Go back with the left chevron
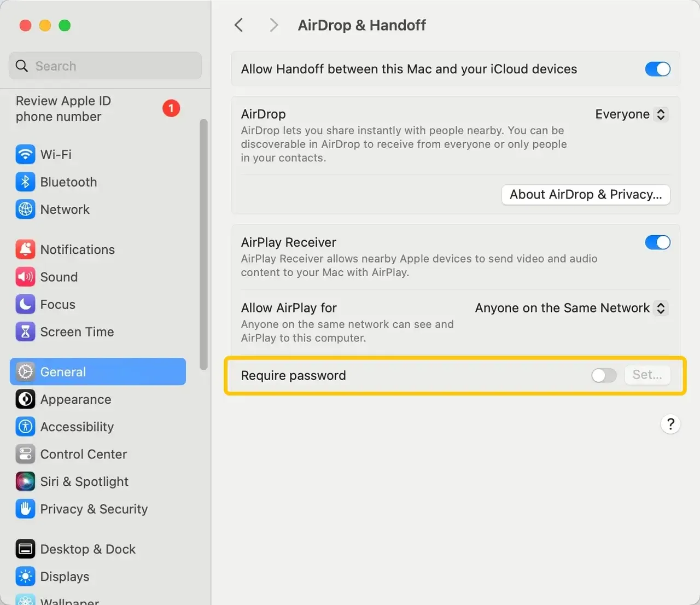Image resolution: width=700 pixels, height=605 pixels. (x=239, y=25)
